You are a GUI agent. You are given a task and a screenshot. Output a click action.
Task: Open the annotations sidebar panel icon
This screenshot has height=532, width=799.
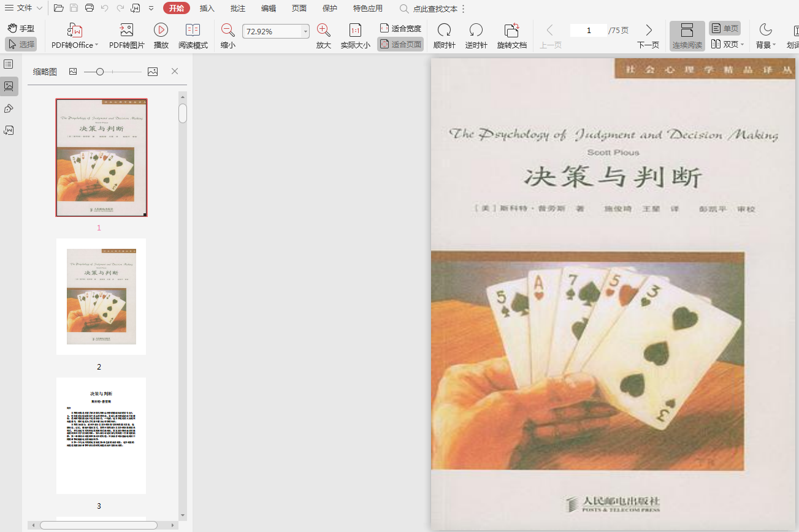coord(9,108)
